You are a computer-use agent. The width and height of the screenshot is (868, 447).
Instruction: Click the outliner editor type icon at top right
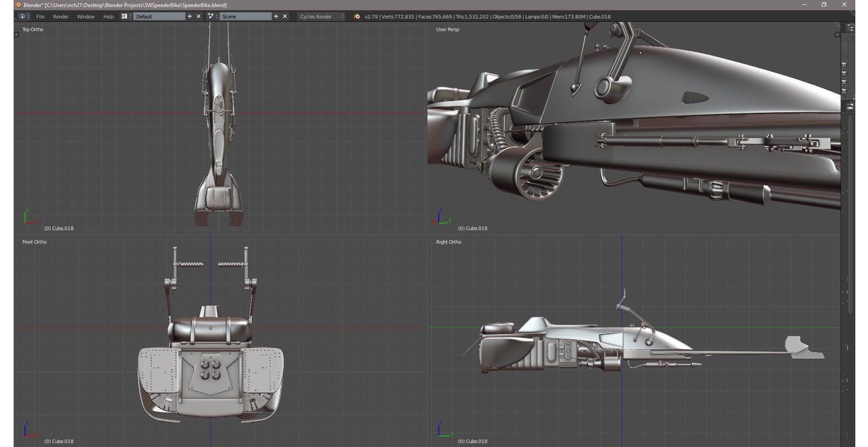point(851,27)
